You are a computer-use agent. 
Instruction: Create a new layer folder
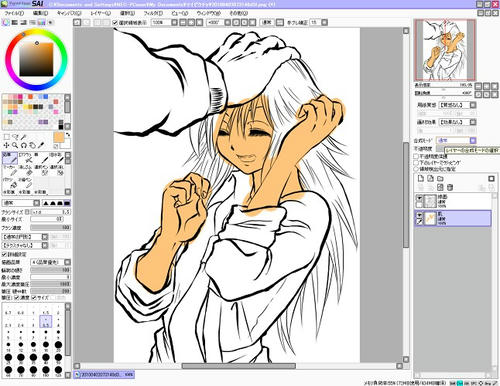pos(440,179)
